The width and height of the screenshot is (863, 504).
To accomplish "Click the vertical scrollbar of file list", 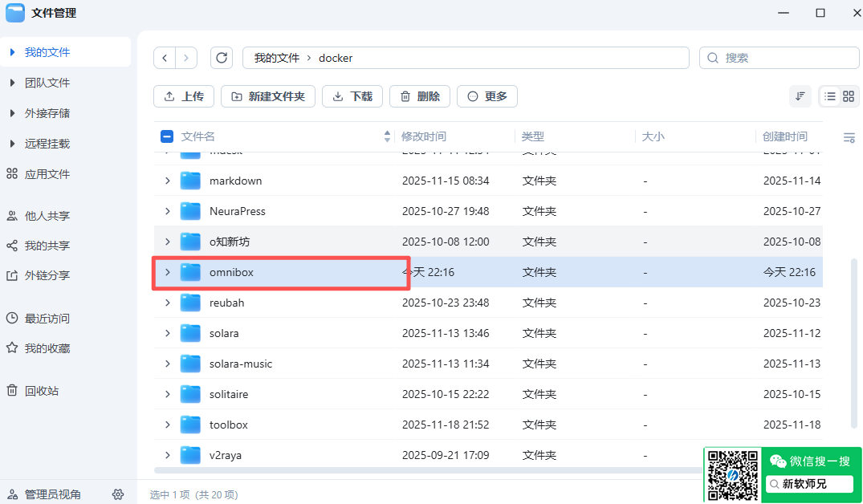I will 853,345.
